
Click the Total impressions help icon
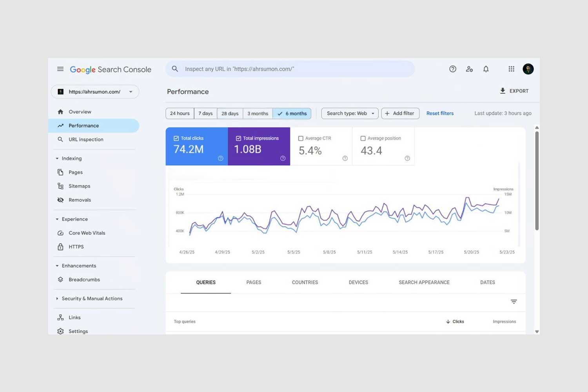coord(283,158)
